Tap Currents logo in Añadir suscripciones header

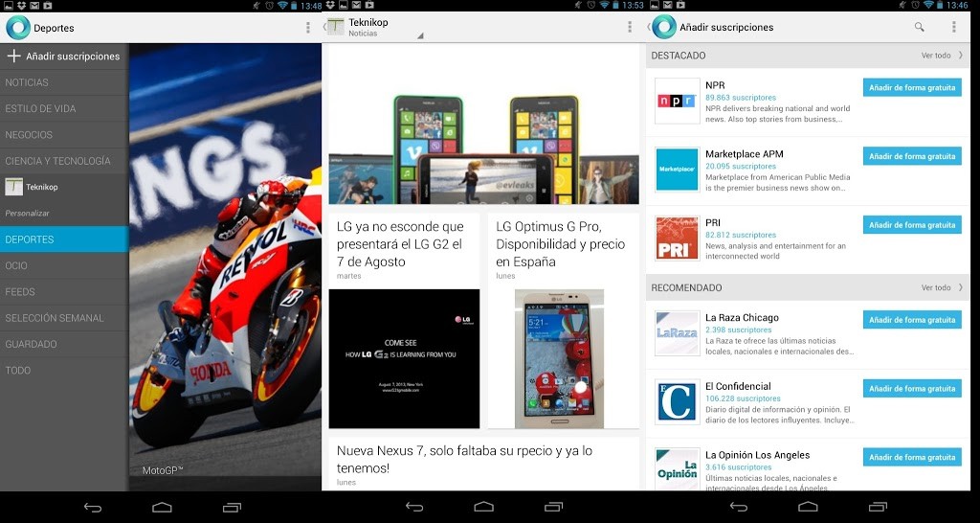pos(664,27)
